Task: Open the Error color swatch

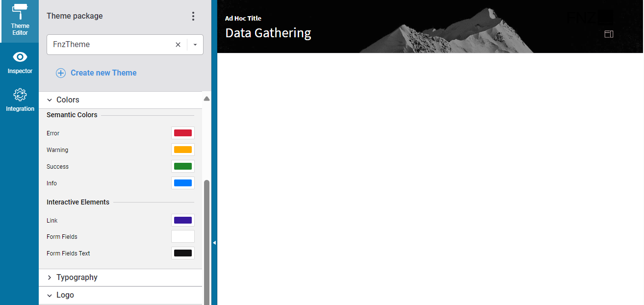Action: [x=183, y=133]
